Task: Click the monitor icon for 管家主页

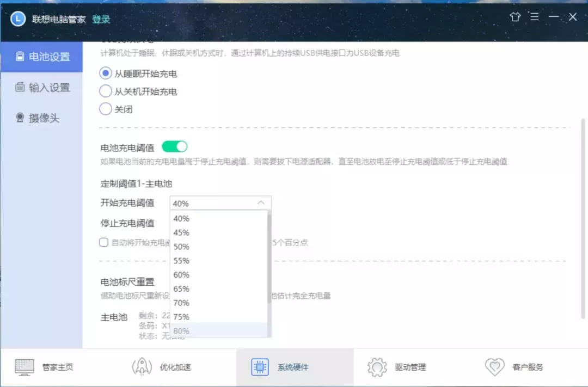Action: (24, 367)
